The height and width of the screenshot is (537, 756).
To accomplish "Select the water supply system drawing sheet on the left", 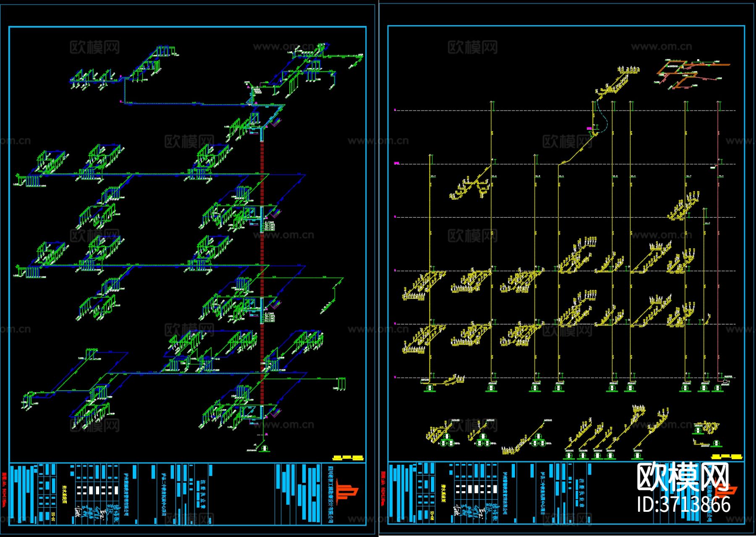I will pos(187,269).
